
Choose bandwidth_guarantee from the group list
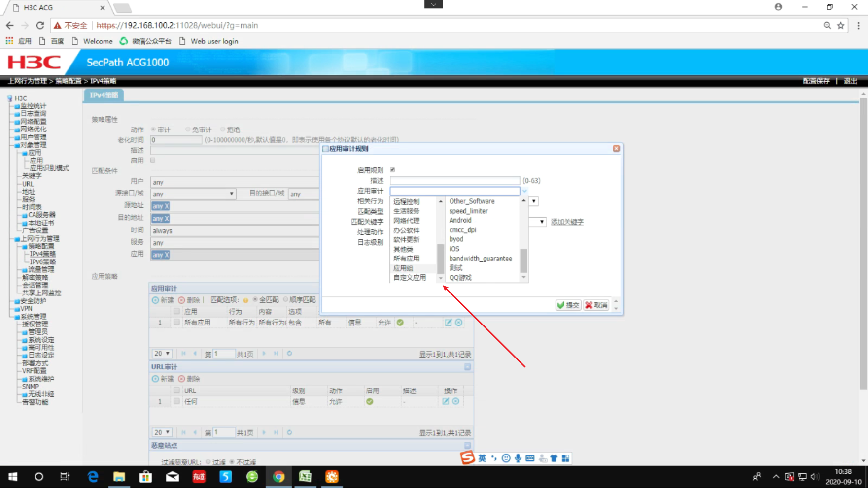pos(481,259)
